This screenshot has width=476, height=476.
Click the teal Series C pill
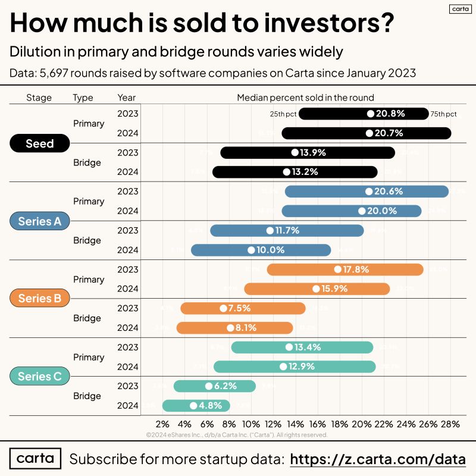40,376
